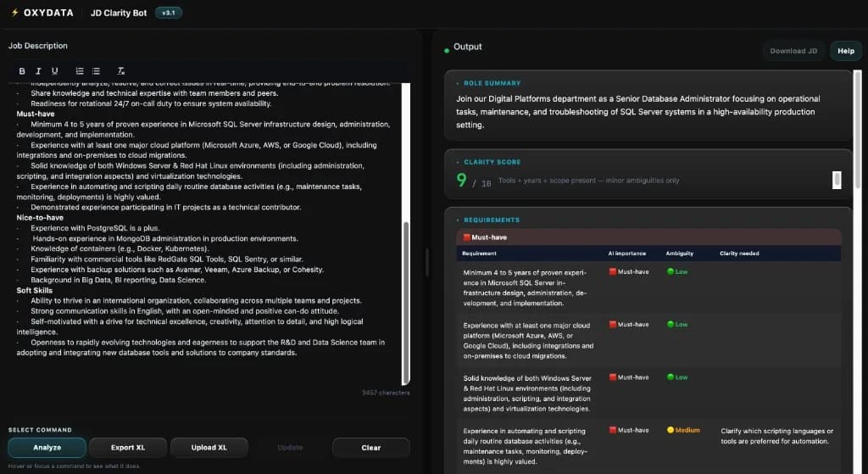Clear text formatting icon

pos(120,71)
